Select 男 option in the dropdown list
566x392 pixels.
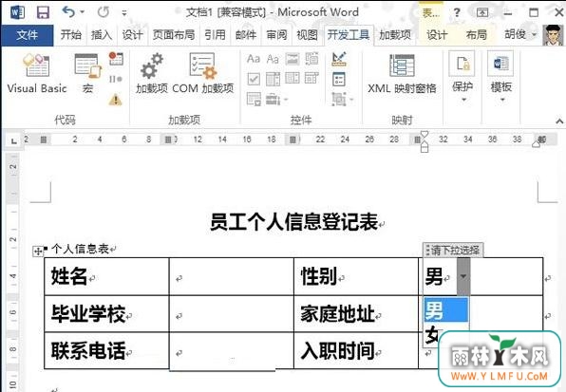[445, 309]
